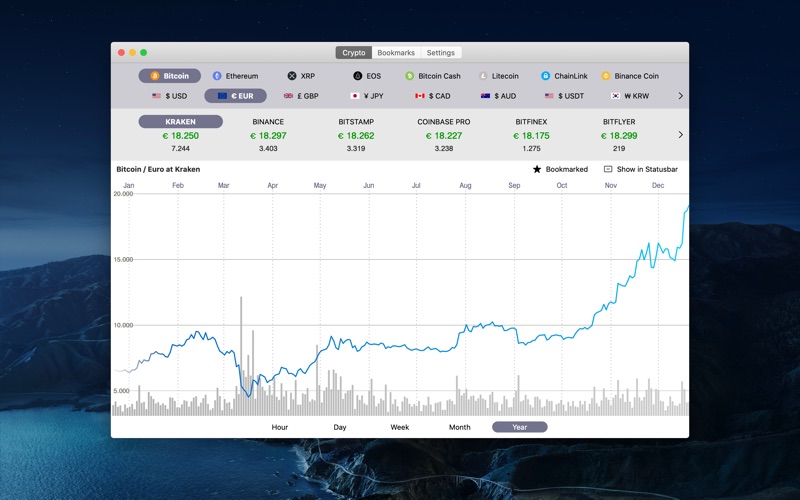800x500 pixels.
Task: Click the Bitcoin Cash green icon
Action: coord(409,76)
